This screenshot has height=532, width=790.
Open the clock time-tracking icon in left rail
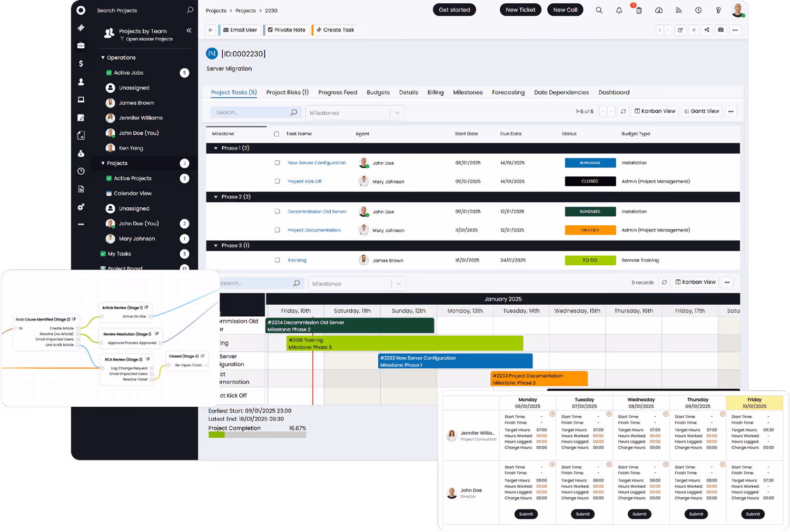(x=81, y=171)
